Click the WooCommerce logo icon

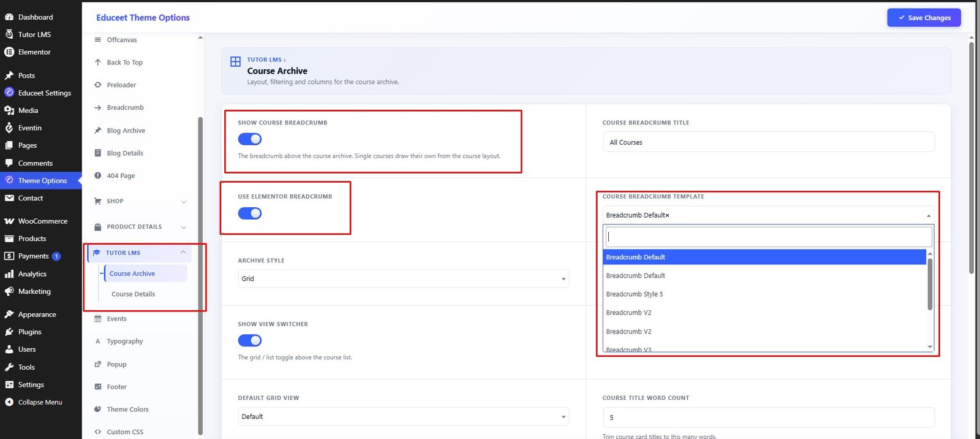9,221
